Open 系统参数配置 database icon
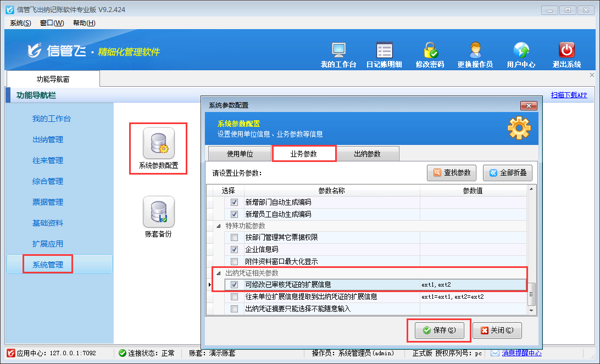Image resolution: width=600 pixels, height=364 pixels. [x=158, y=143]
